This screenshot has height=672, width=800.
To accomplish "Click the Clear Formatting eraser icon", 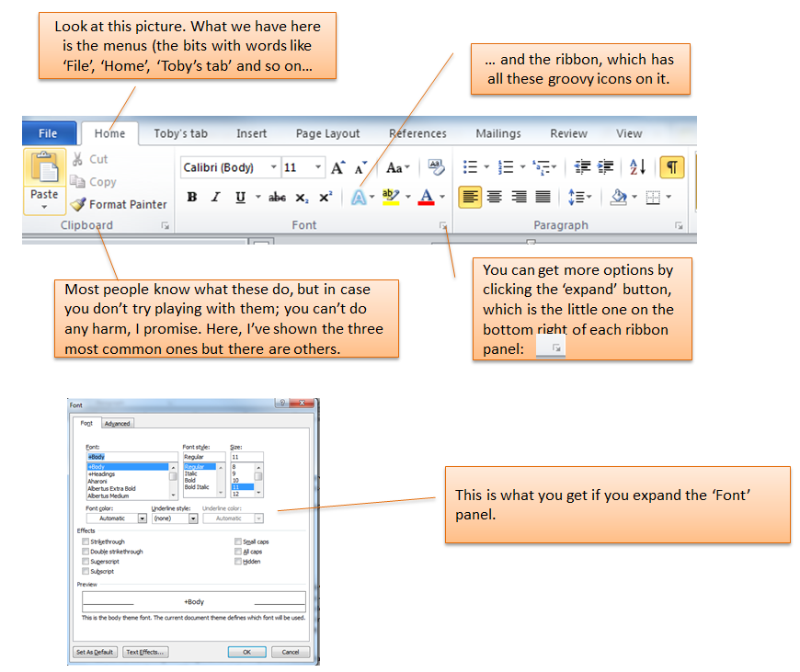I will click(x=435, y=166).
